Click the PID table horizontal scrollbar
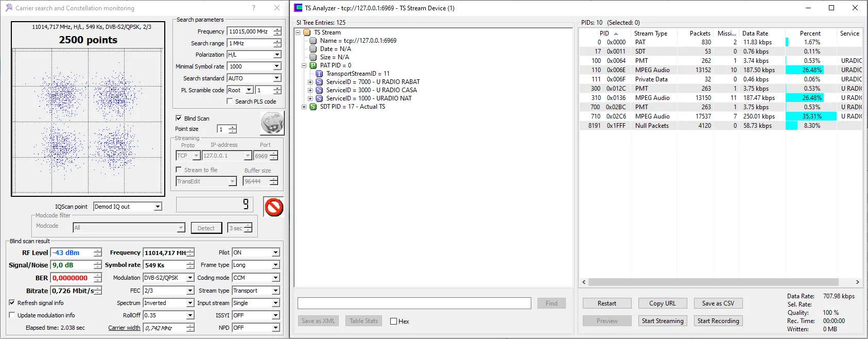The image size is (868, 339). click(x=714, y=282)
